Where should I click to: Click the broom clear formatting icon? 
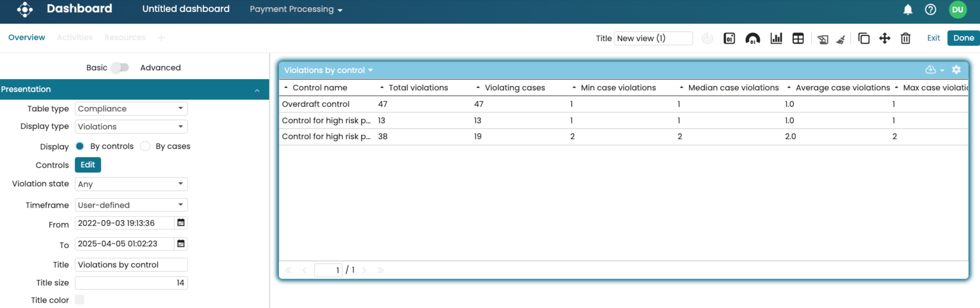(x=841, y=40)
